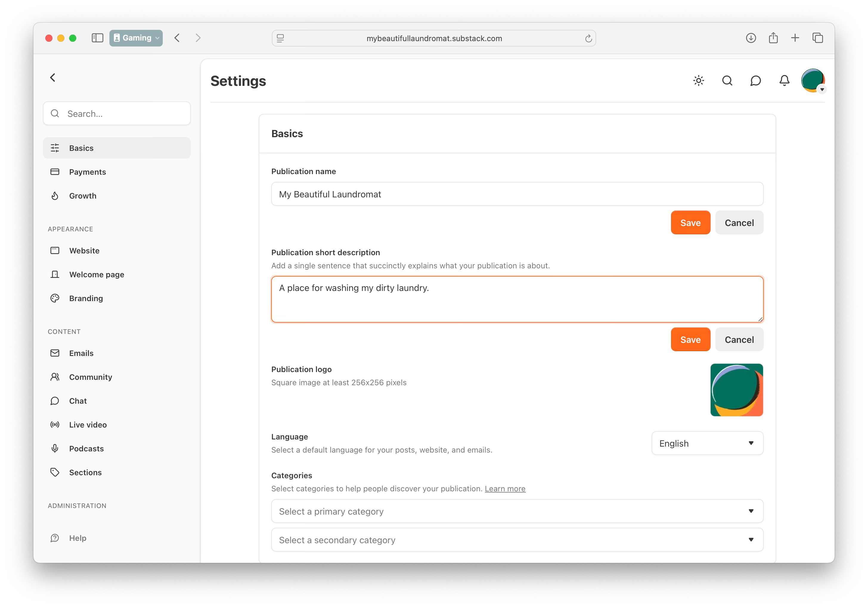Expand the English language dropdown

coord(707,443)
